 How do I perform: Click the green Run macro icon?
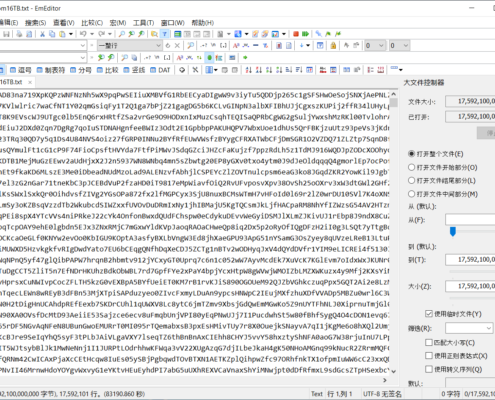click(305, 34)
